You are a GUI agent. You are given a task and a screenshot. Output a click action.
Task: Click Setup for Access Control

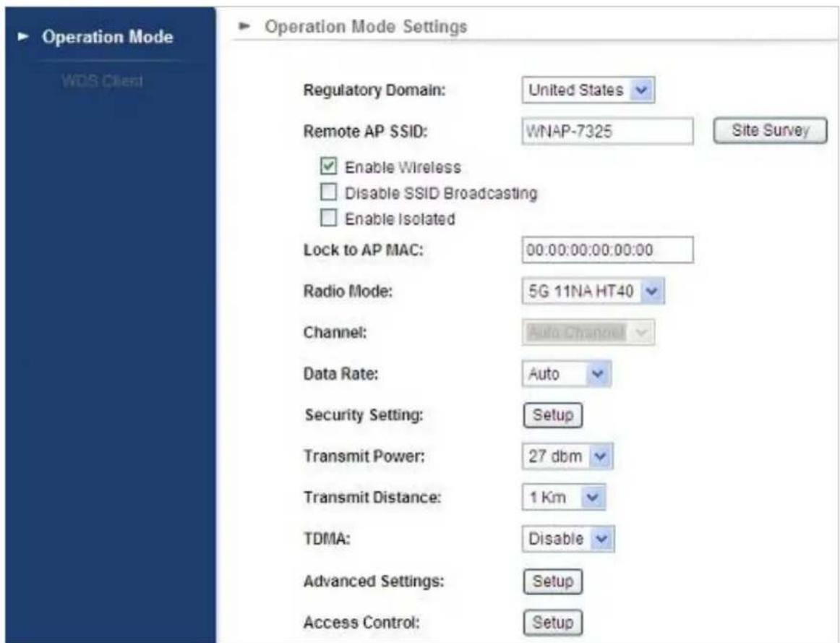(553, 623)
